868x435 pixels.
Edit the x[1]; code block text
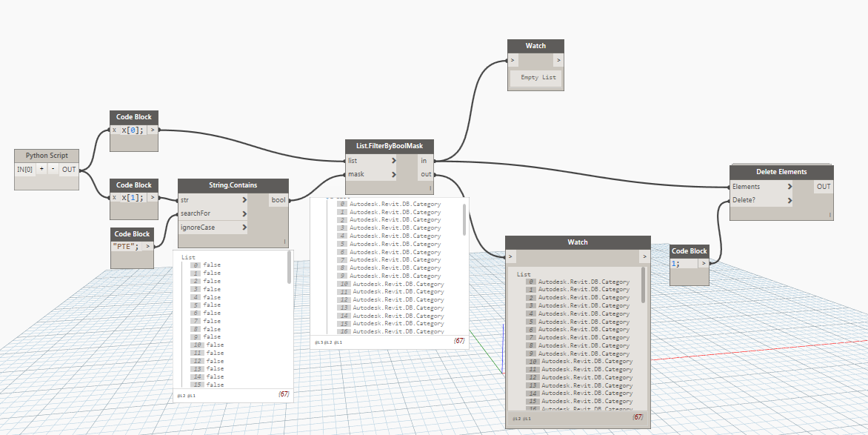point(133,197)
